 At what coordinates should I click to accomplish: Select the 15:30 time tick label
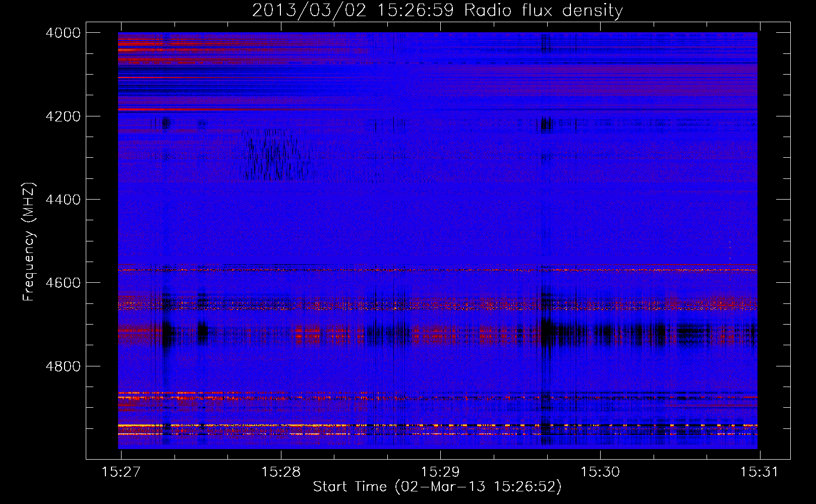click(600, 472)
